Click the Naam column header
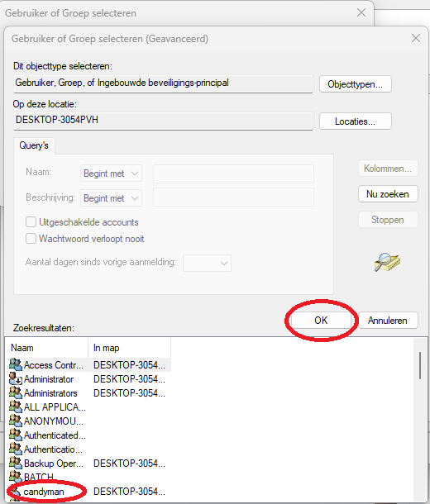This screenshot has height=504, width=430. coord(46,348)
